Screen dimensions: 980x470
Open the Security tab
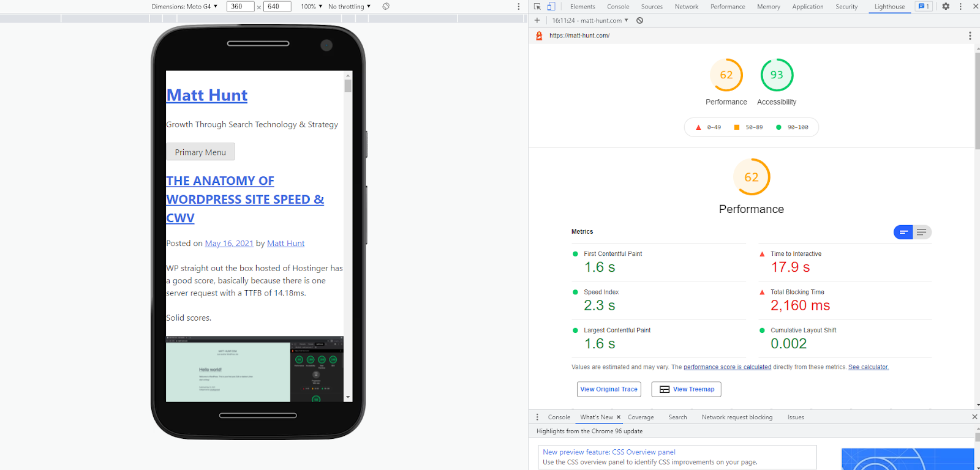click(x=846, y=6)
